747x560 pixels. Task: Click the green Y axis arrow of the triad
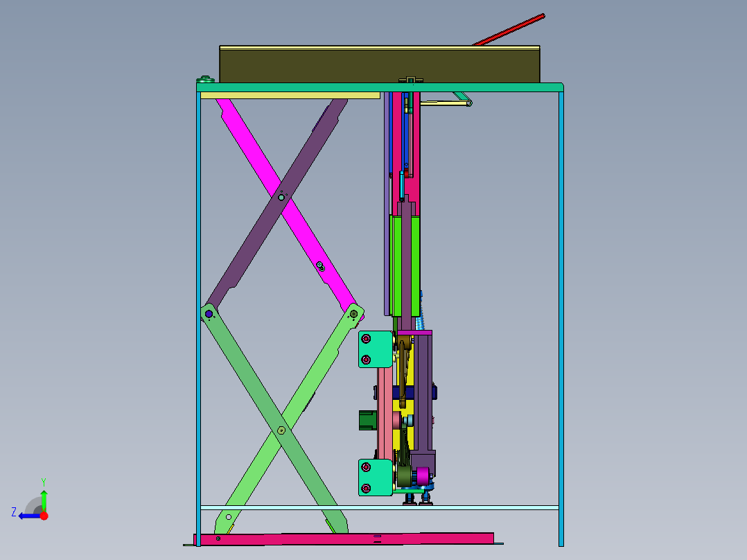[x=44, y=500]
